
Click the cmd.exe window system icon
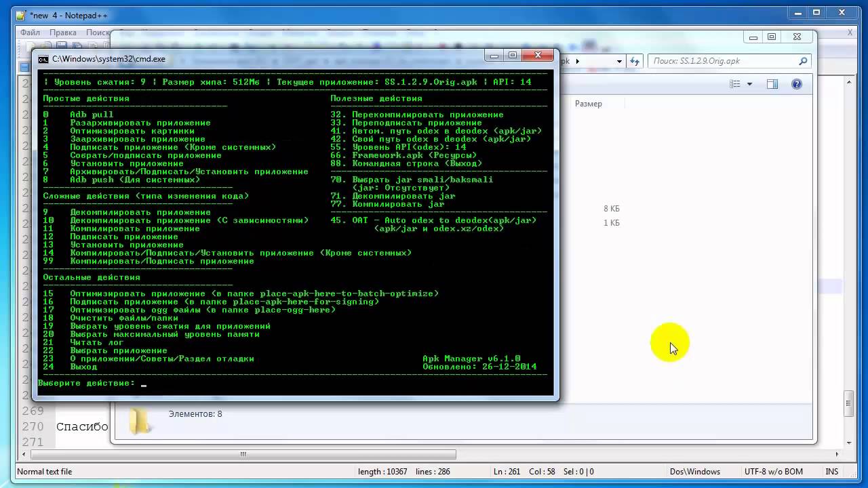pyautogui.click(x=43, y=59)
